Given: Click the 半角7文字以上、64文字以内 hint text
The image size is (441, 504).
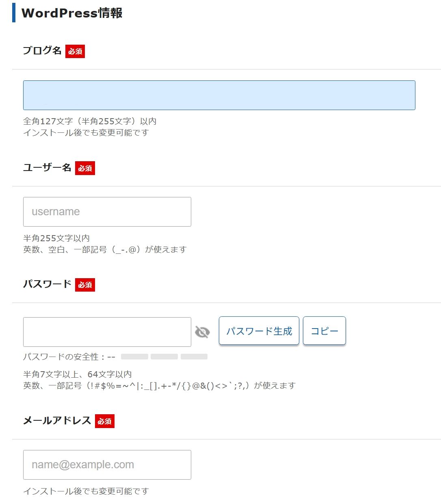Looking at the screenshot, I should [78, 374].
